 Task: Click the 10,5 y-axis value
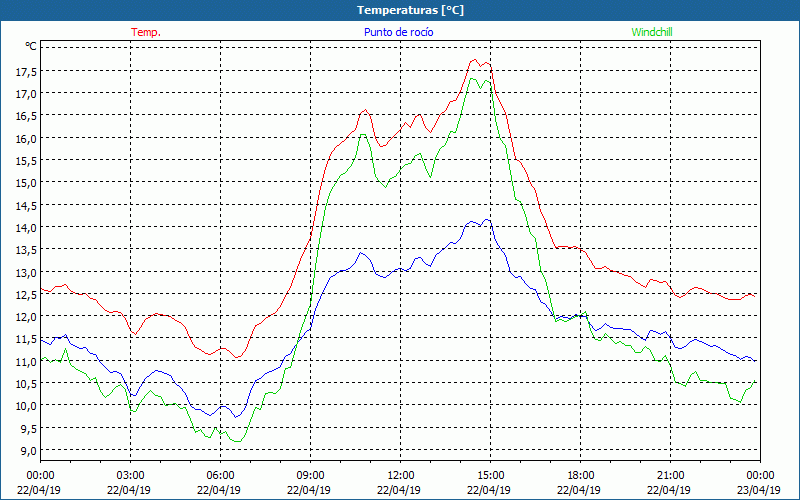click(27, 384)
